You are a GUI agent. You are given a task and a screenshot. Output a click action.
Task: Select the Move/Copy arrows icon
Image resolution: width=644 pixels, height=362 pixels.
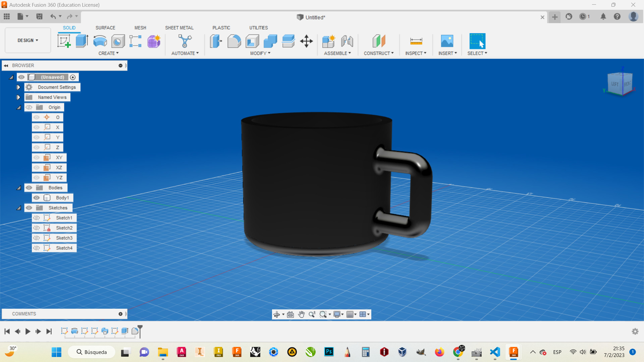pyautogui.click(x=306, y=41)
